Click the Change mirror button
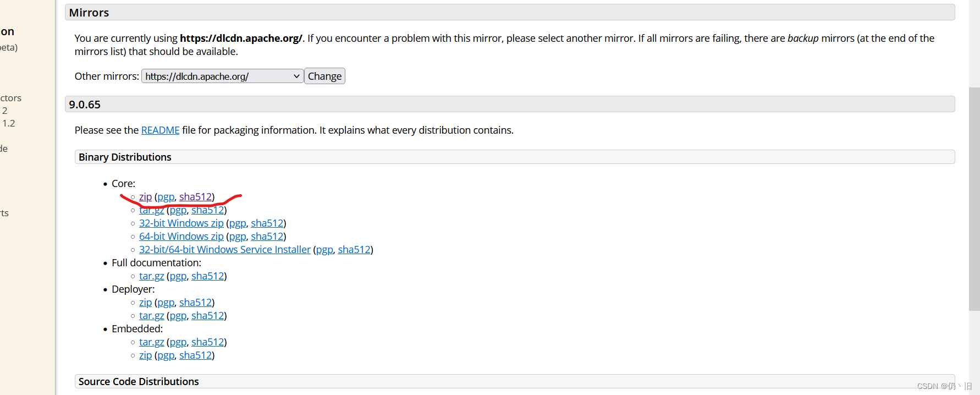 (324, 76)
